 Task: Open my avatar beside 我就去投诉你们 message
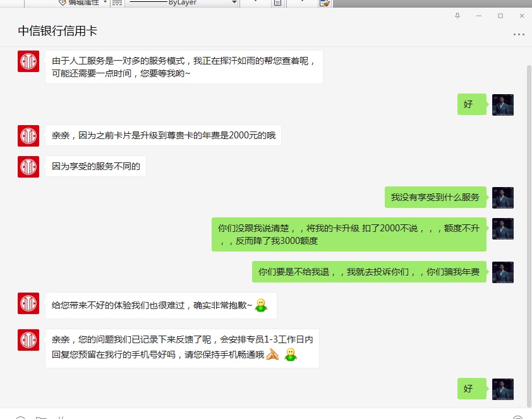(x=503, y=272)
